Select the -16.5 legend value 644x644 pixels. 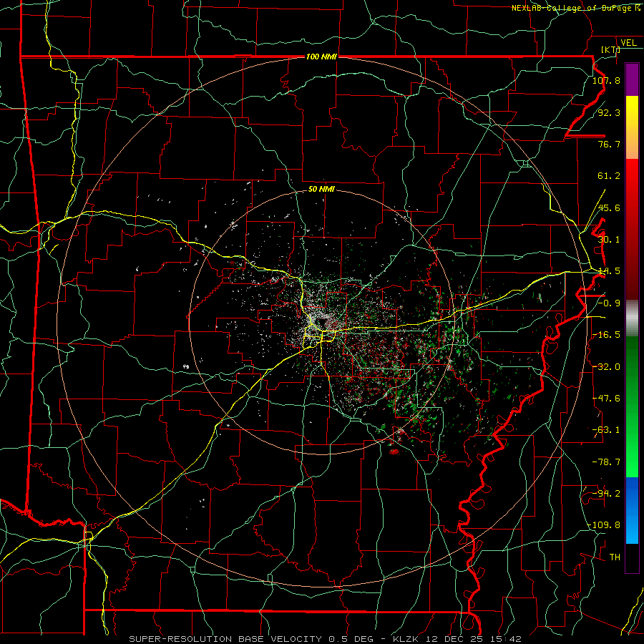(606, 335)
